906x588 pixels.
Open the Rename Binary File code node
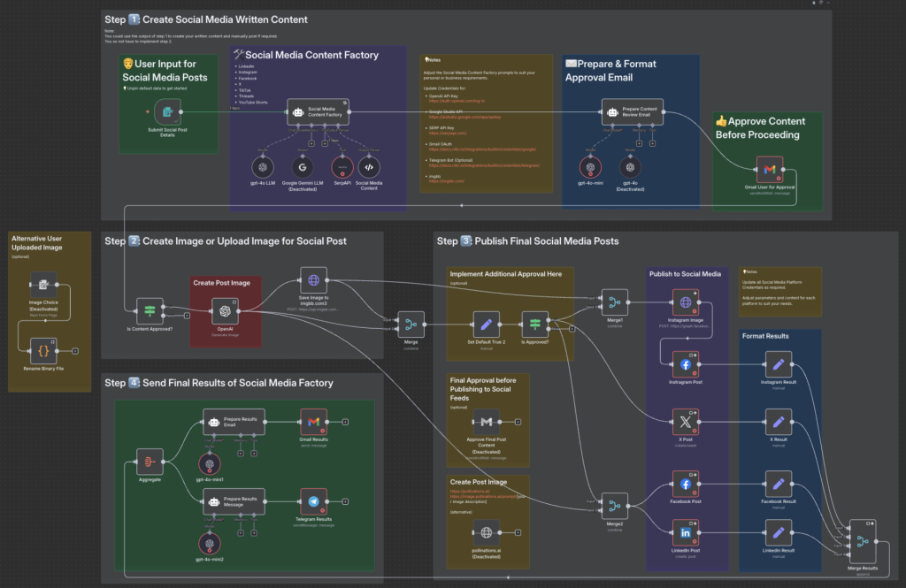click(x=43, y=350)
